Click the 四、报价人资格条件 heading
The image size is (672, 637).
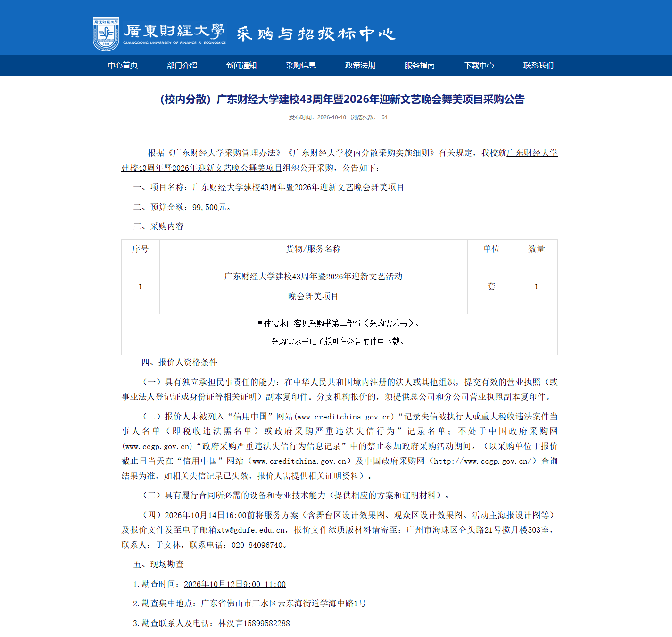[179, 362]
